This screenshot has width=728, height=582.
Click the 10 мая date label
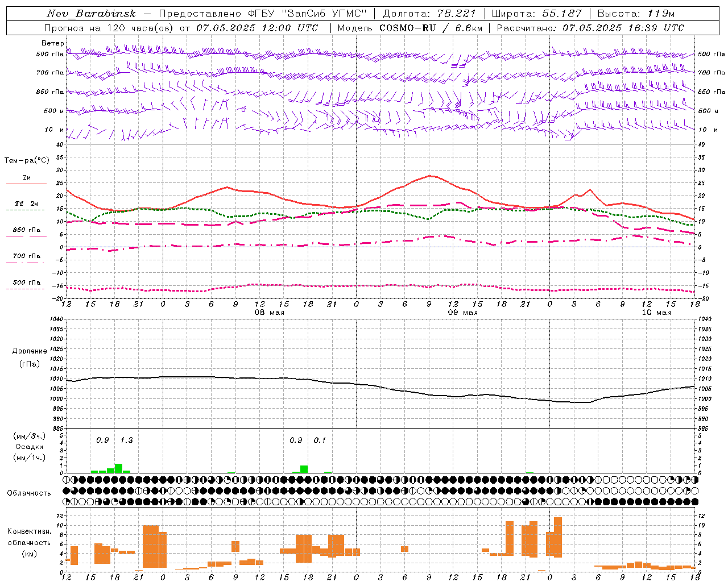(656, 313)
